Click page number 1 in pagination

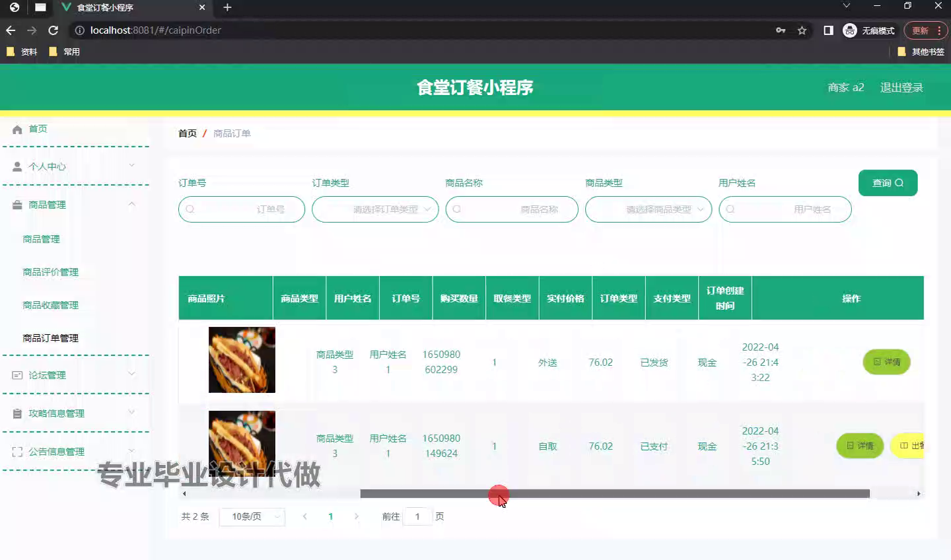[330, 516]
